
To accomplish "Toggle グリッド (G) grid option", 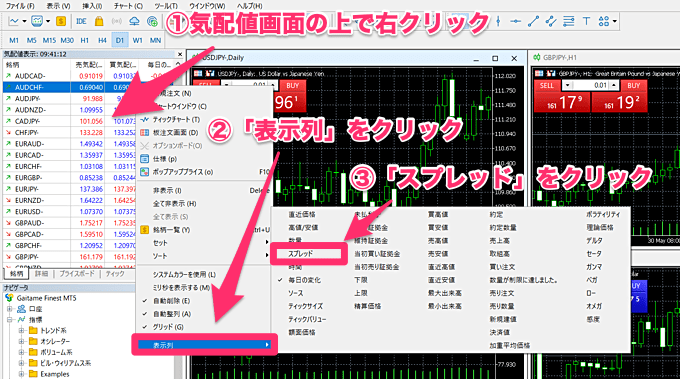I will 168,327.
